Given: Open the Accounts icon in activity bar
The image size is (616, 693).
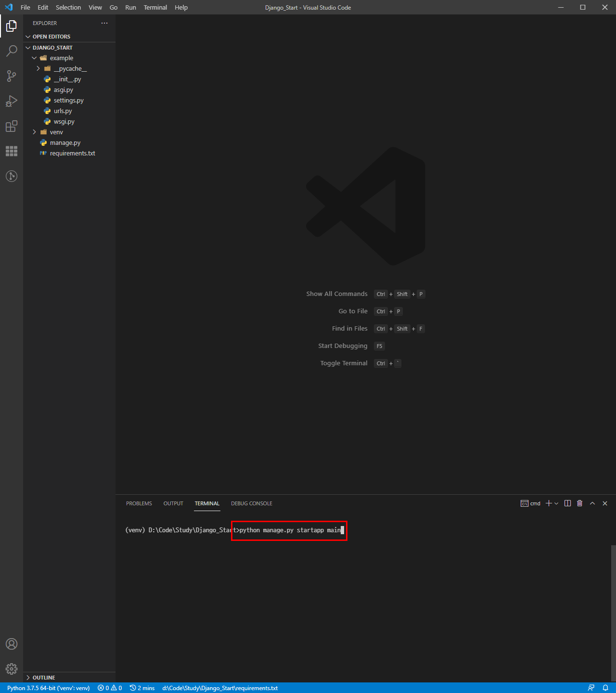Looking at the screenshot, I should click(12, 644).
